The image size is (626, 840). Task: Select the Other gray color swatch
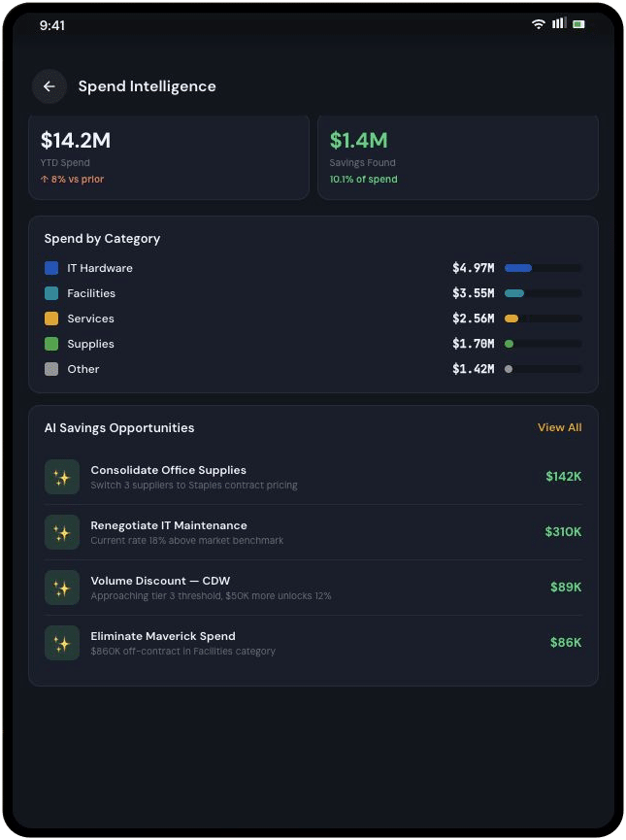coord(51,369)
